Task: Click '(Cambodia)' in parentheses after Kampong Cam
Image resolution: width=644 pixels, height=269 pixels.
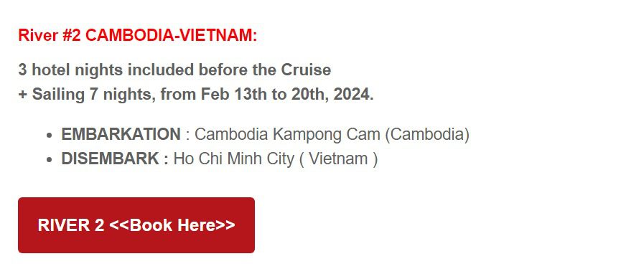Action: [427, 135]
